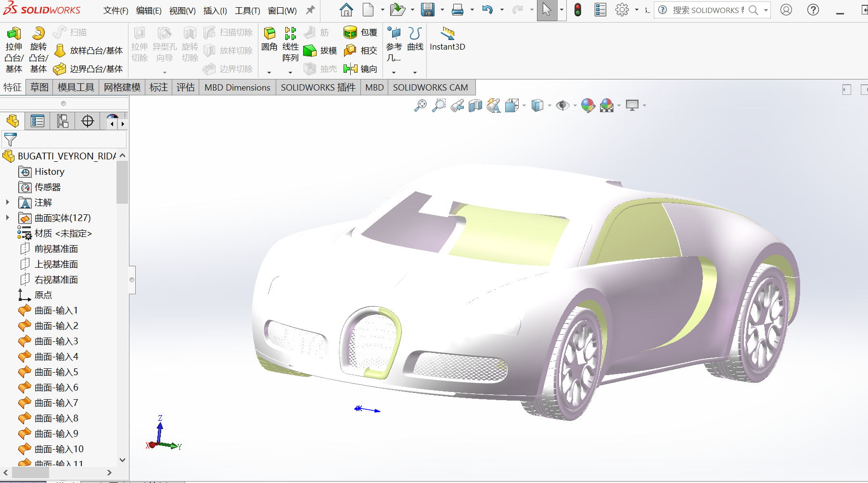The height and width of the screenshot is (483, 868).
Task: Switch to the ConfigurationManager tab
Action: point(63,121)
